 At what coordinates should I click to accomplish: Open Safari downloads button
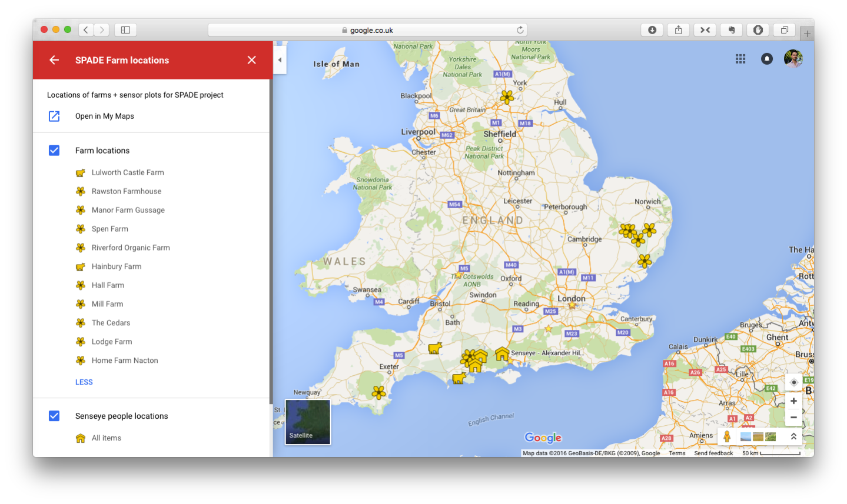pos(652,30)
